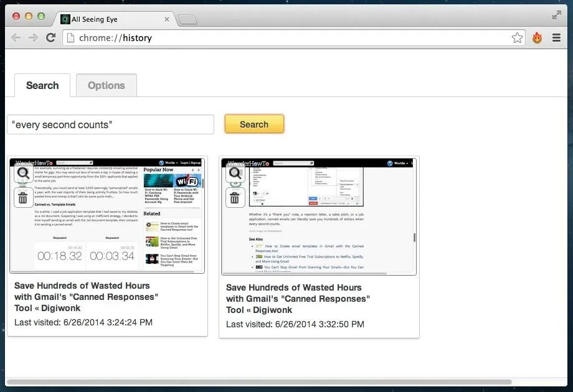Click the "every second counts" search field
573x392 pixels.
(x=110, y=124)
